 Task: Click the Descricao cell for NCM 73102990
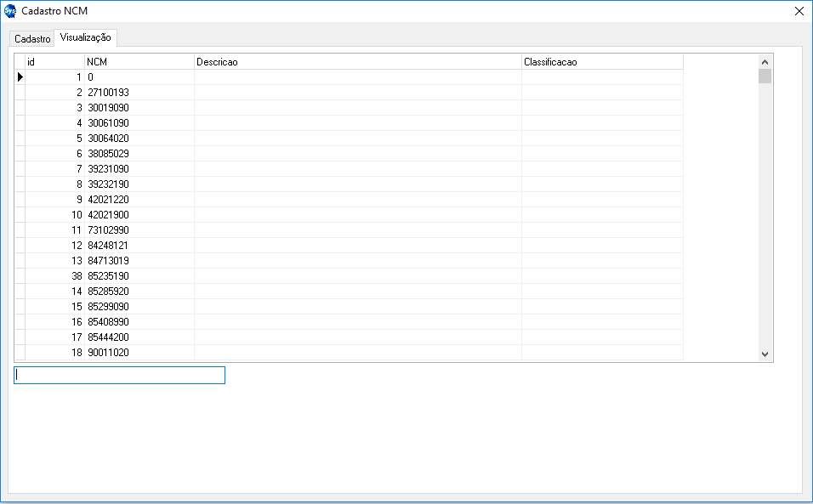click(357, 230)
